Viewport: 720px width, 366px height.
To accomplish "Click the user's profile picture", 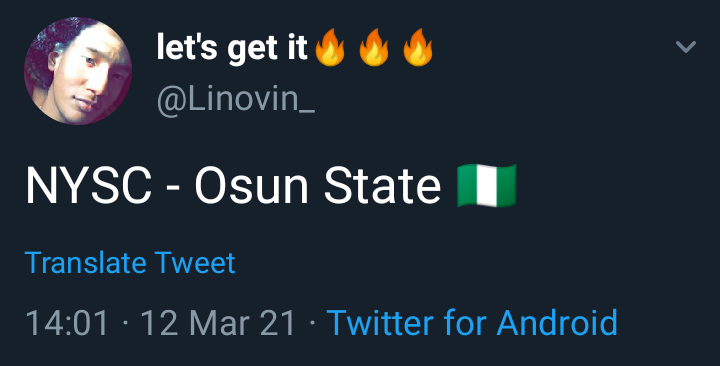I will [78, 71].
